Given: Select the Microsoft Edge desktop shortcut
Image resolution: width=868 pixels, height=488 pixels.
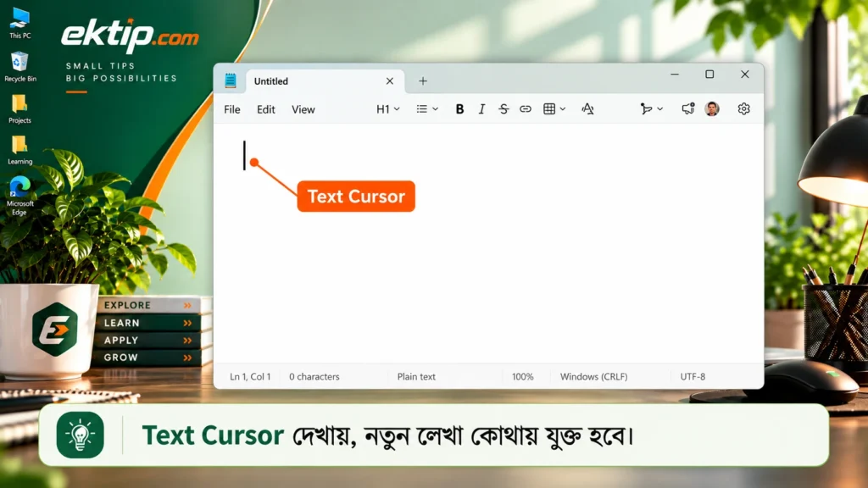Looking at the screenshot, I should pos(20,196).
